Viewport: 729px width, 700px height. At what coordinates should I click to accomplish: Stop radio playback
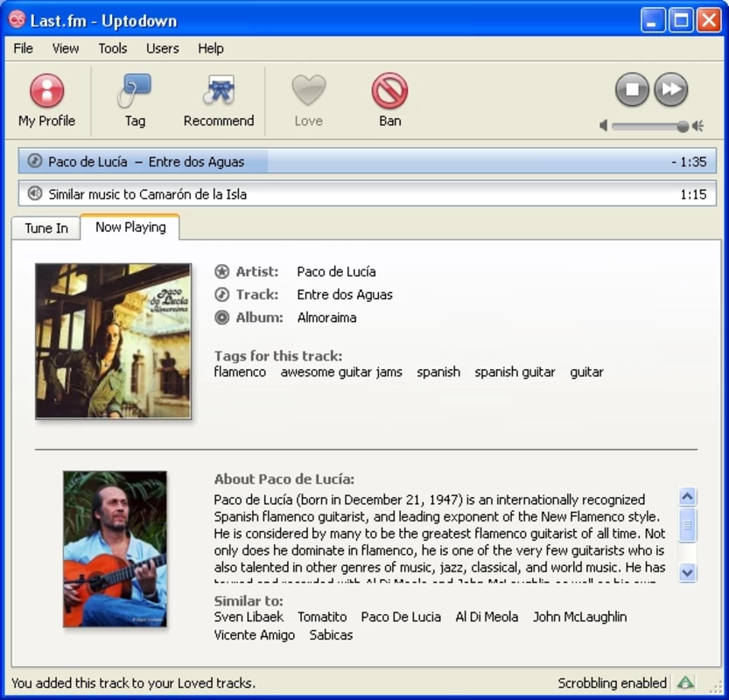pyautogui.click(x=632, y=89)
